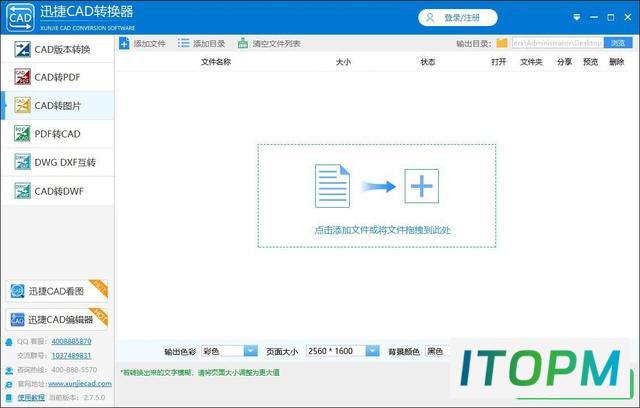
Task: Click the 当前版本 2.7.5.0 text
Action: tap(77, 397)
